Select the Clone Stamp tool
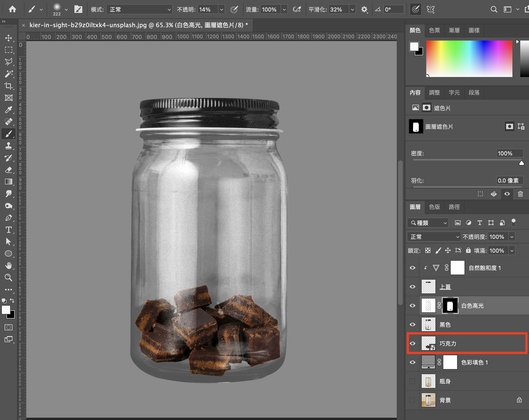529x420 pixels. tap(9, 146)
